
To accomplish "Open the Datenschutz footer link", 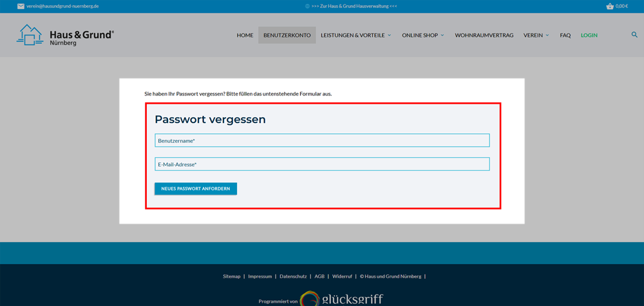I will tap(292, 276).
